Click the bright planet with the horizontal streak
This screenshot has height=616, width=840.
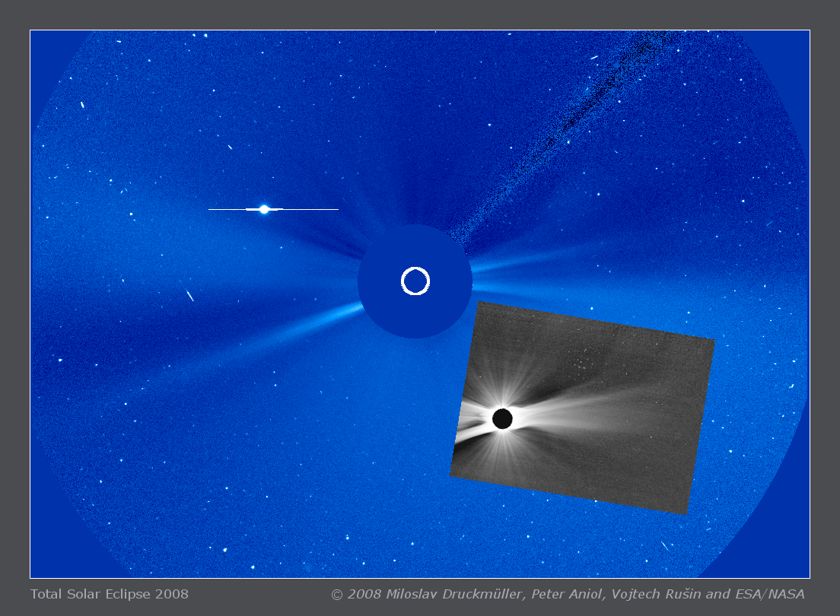pyautogui.click(x=264, y=209)
